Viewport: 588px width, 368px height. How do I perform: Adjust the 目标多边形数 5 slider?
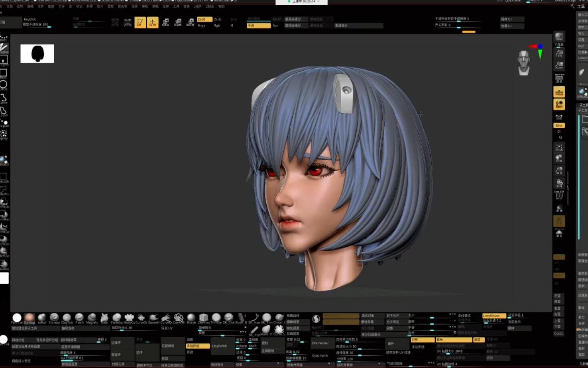pyautogui.click(x=359, y=340)
